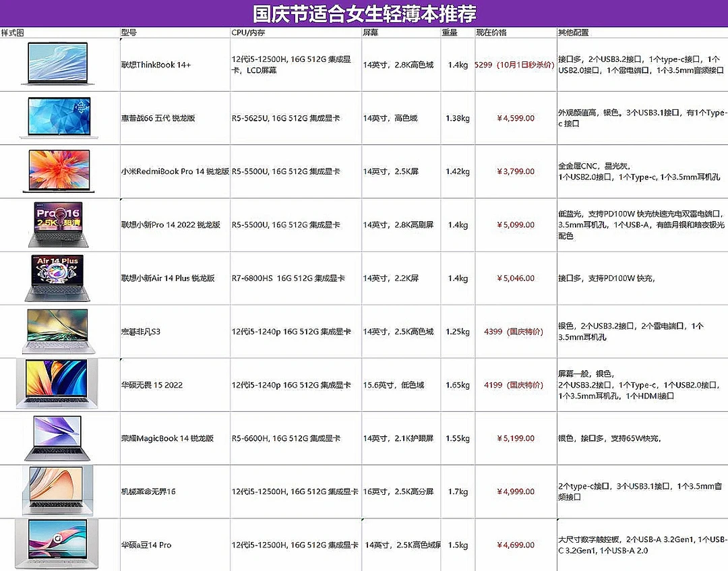
Task: Click the weight cell 1.42kg
Action: pyautogui.click(x=458, y=172)
